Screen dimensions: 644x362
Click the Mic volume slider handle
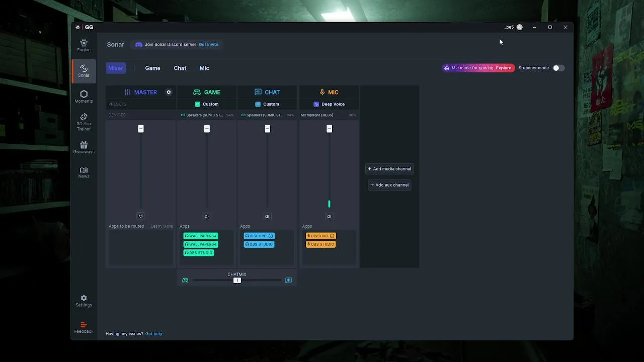click(x=329, y=129)
